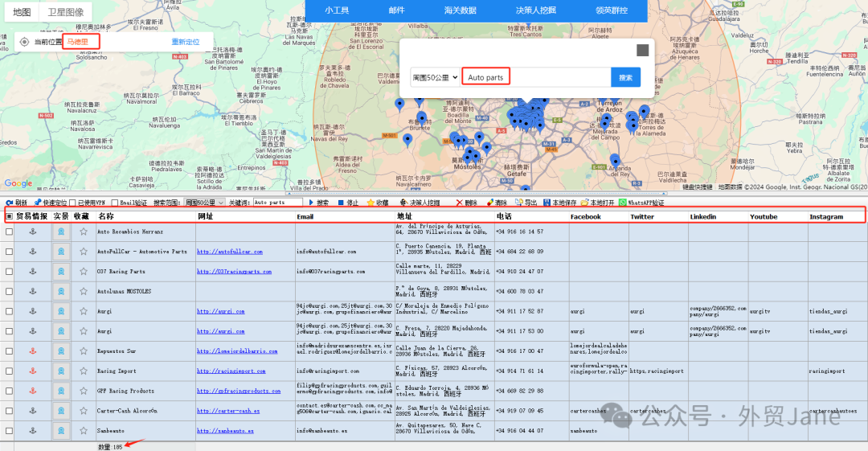Image resolution: width=868 pixels, height=451 pixels.
Task: Favorite star for GPF Racing Products row
Action: coord(84,391)
